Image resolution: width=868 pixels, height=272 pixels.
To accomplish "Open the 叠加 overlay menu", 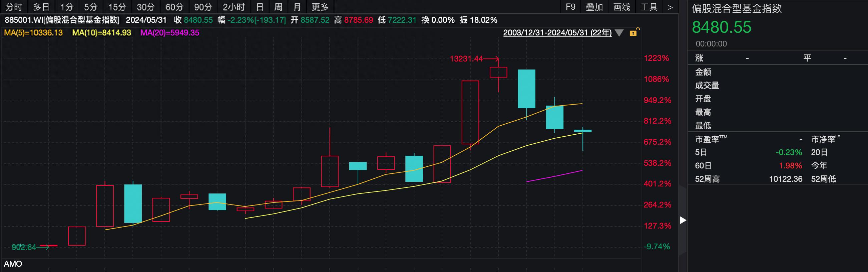I will [594, 7].
